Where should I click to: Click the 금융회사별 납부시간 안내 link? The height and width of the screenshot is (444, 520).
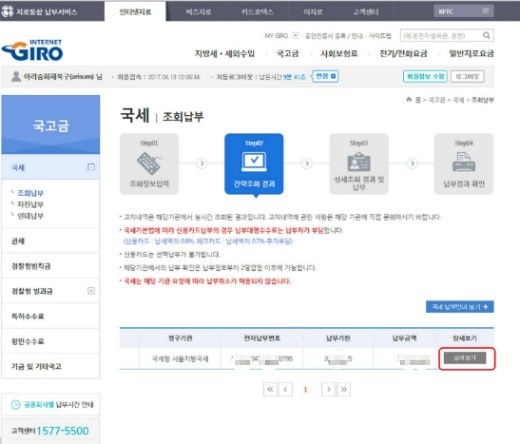click(58, 405)
